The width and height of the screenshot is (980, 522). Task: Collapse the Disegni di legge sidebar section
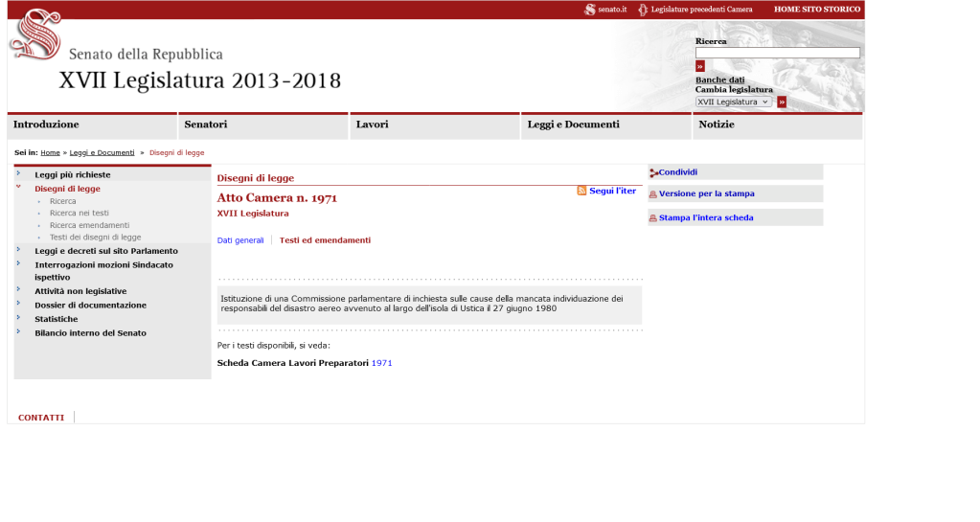pyautogui.click(x=18, y=189)
